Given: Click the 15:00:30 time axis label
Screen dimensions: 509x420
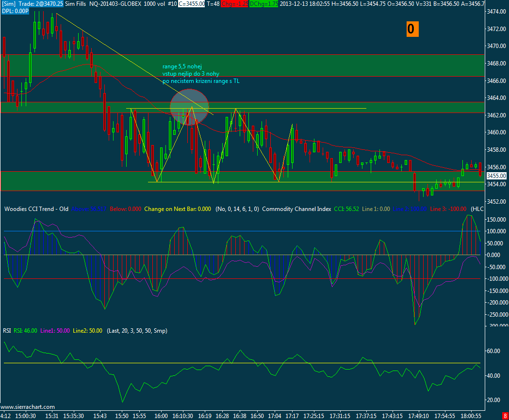Looking at the screenshot, I should pos(26,416).
